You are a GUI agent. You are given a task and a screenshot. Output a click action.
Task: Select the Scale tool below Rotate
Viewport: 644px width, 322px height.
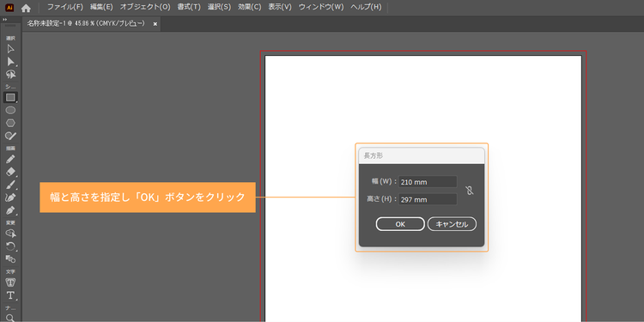[x=10, y=258]
